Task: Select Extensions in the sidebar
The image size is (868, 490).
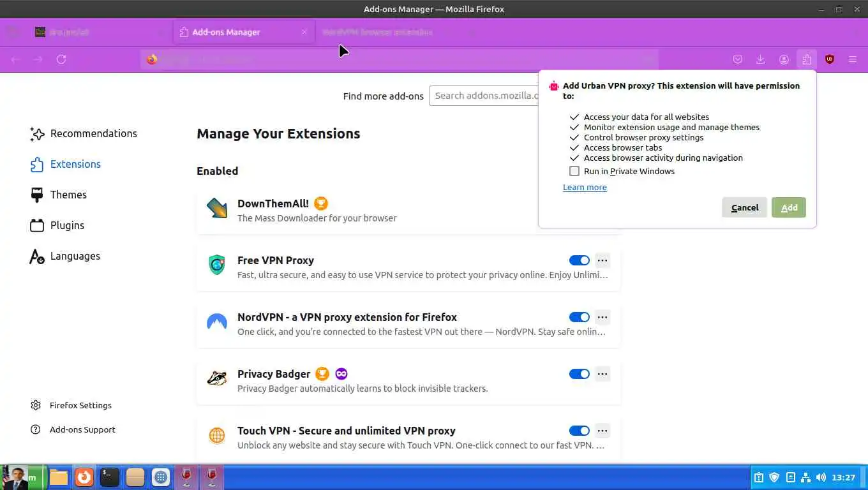Action: (x=66, y=164)
